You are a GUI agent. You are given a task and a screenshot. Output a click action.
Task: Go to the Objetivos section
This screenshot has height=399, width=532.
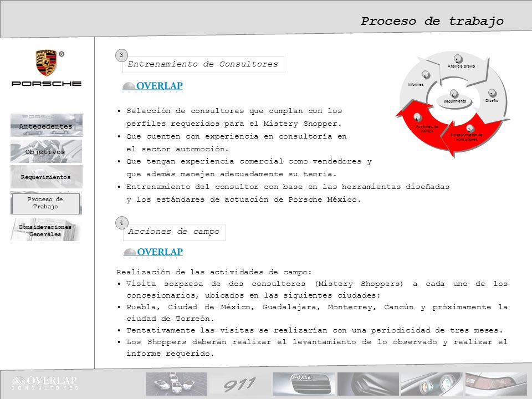[x=46, y=151]
